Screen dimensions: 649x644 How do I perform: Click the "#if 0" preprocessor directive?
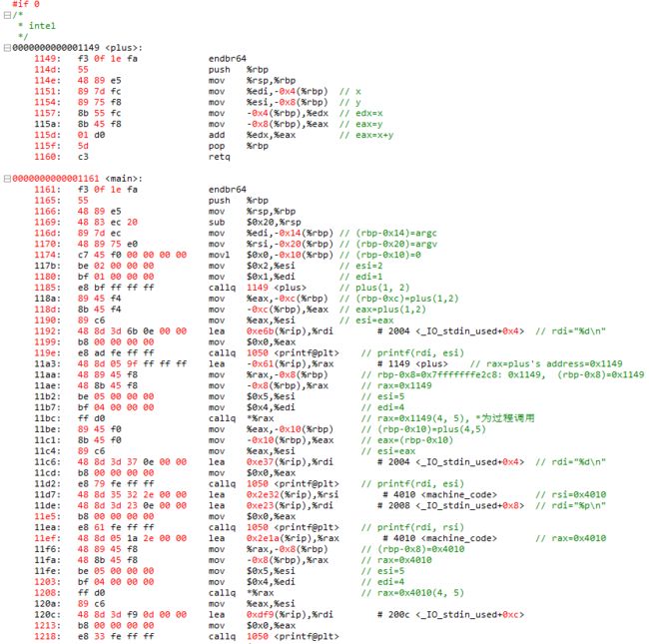(26, 4)
